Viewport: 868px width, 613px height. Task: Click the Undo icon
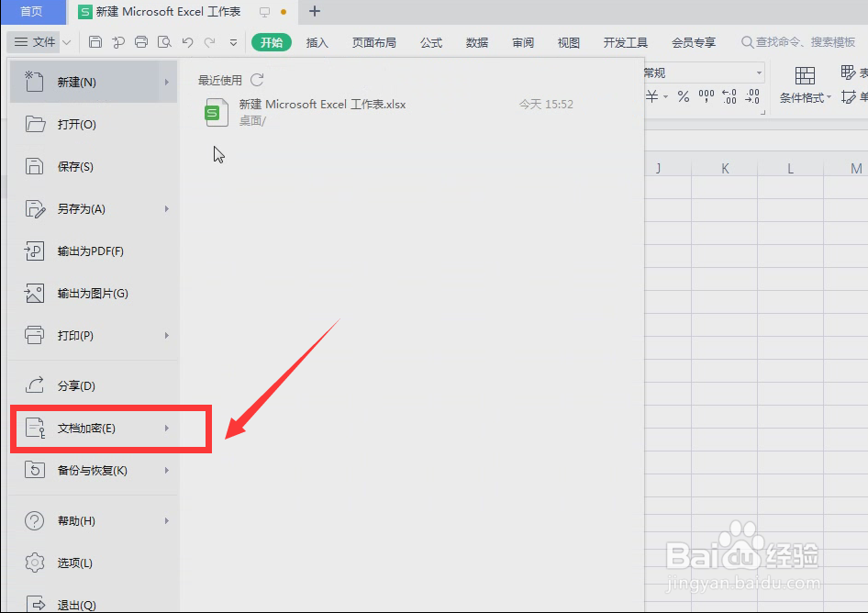188,41
